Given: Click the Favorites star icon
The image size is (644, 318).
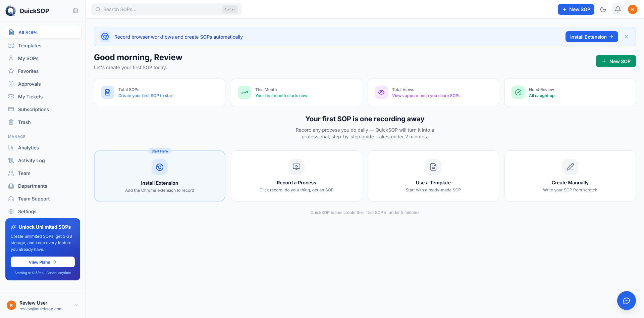Looking at the screenshot, I should tap(11, 71).
